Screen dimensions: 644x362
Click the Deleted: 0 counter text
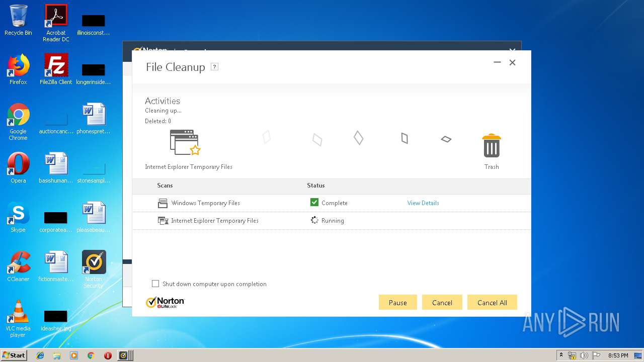click(158, 121)
